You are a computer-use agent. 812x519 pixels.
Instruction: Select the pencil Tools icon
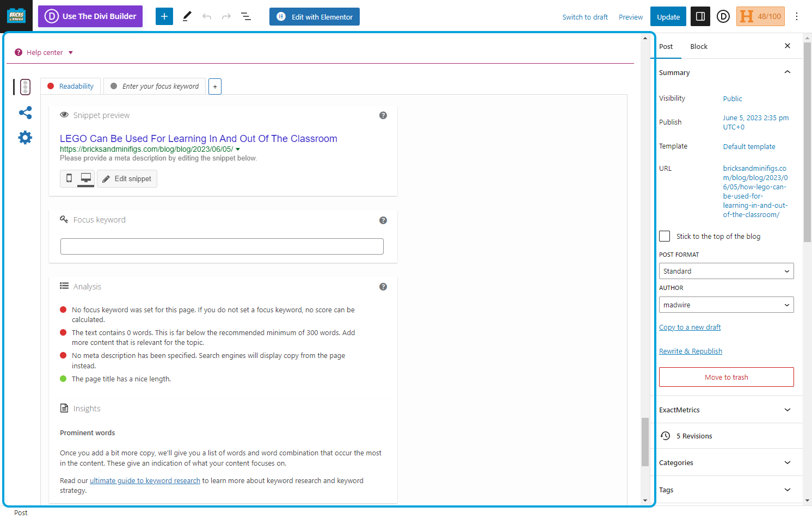point(187,16)
